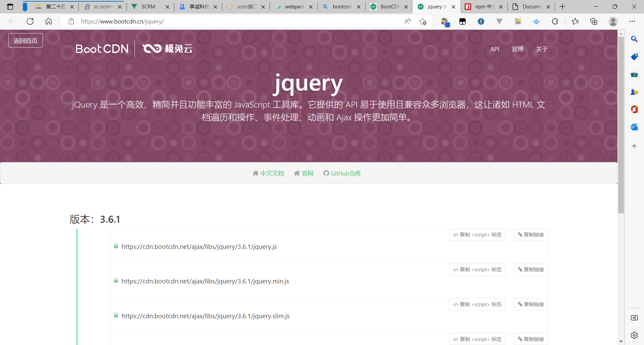644x345 pixels.
Task: Copy link for jquery.slim.js
Action: [531, 304]
